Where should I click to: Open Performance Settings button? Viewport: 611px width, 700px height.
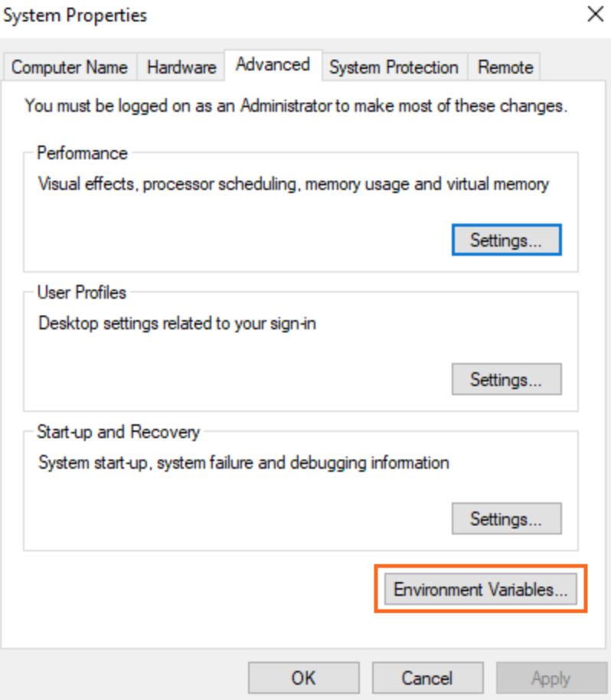[507, 240]
